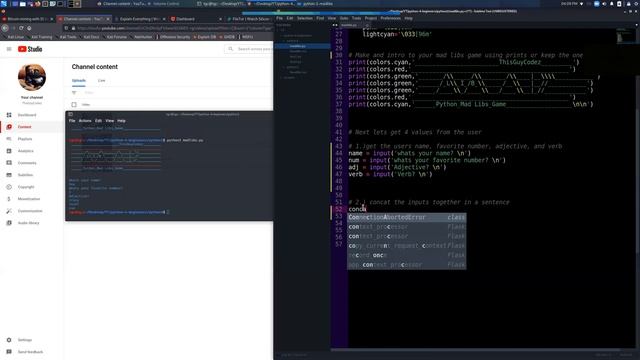The width and height of the screenshot is (640, 360).
Task: Close the Channel content browser tab
Action: click(108, 19)
